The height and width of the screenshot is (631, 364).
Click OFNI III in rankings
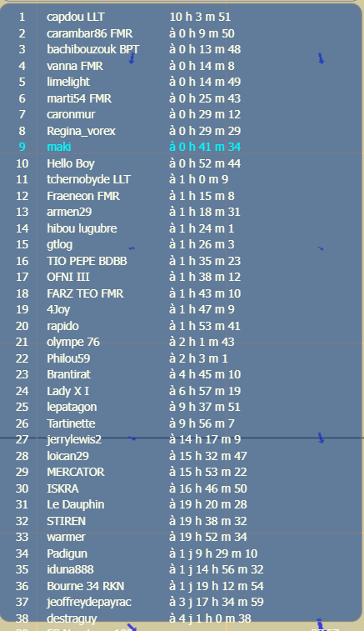pyautogui.click(x=68, y=277)
